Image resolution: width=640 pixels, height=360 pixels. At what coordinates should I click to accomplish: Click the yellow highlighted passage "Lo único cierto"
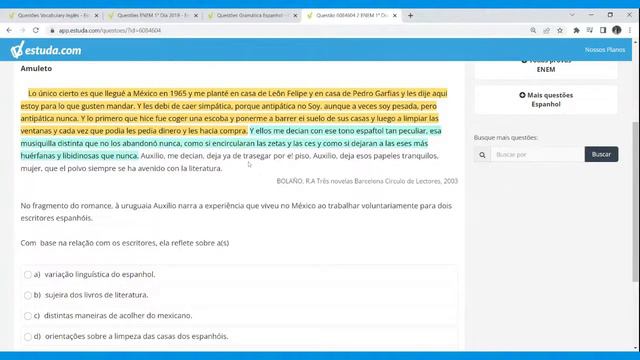click(x=234, y=112)
